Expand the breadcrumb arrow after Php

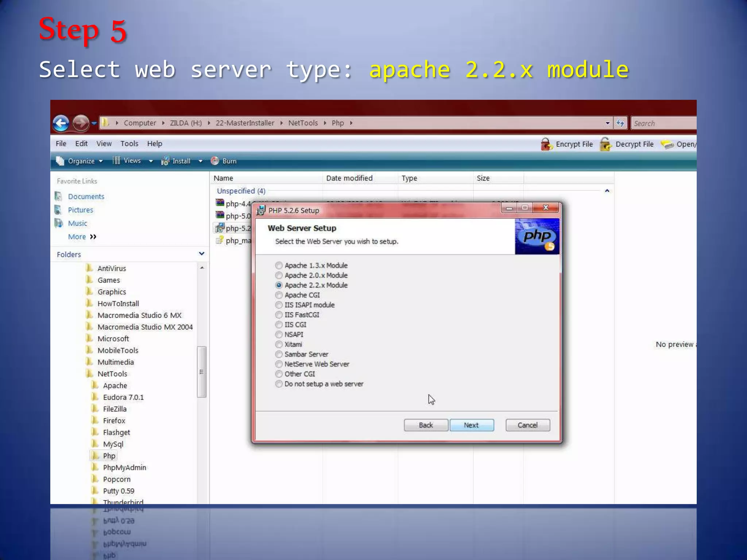(351, 123)
